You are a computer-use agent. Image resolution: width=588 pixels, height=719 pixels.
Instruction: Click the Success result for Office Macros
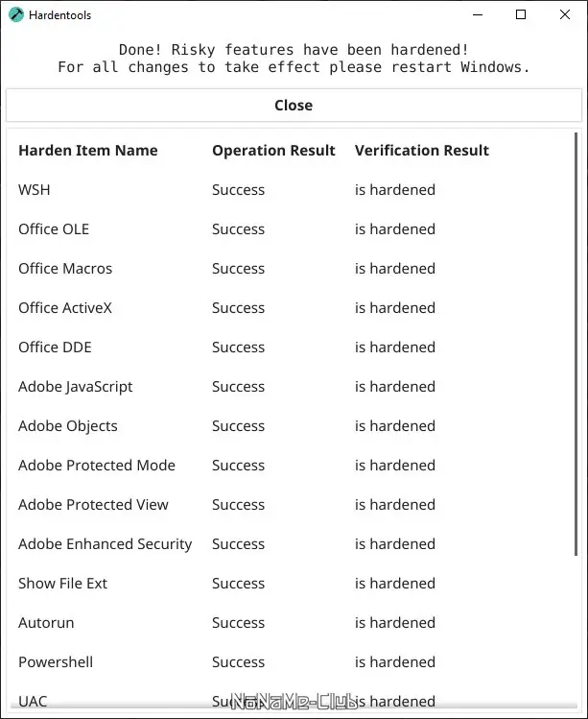click(x=238, y=269)
